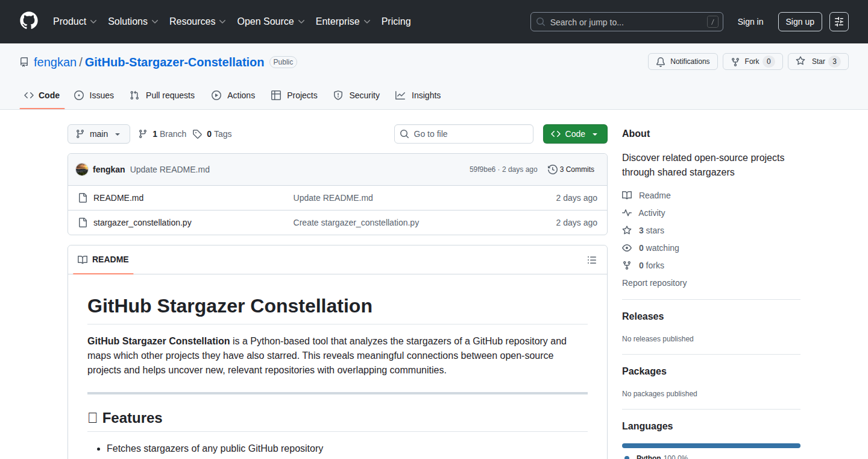Switch to the Projects tab
This screenshot has width=868, height=459.
pos(294,95)
